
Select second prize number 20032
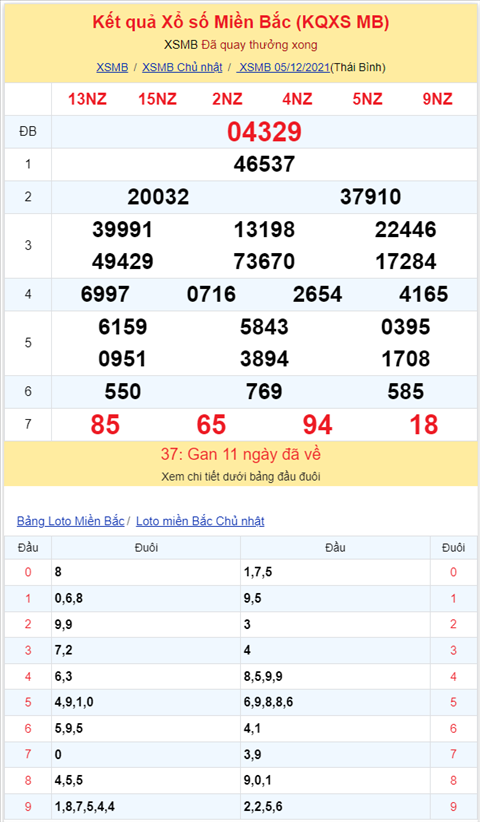coord(158,197)
